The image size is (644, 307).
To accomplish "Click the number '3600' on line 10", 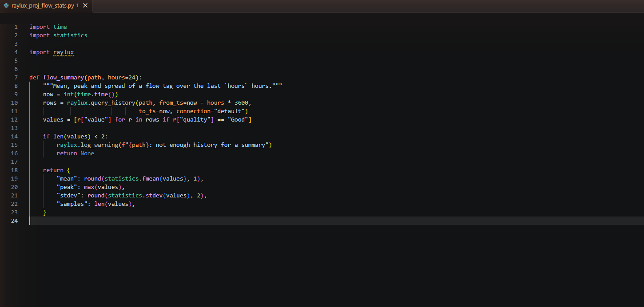I will coord(241,102).
